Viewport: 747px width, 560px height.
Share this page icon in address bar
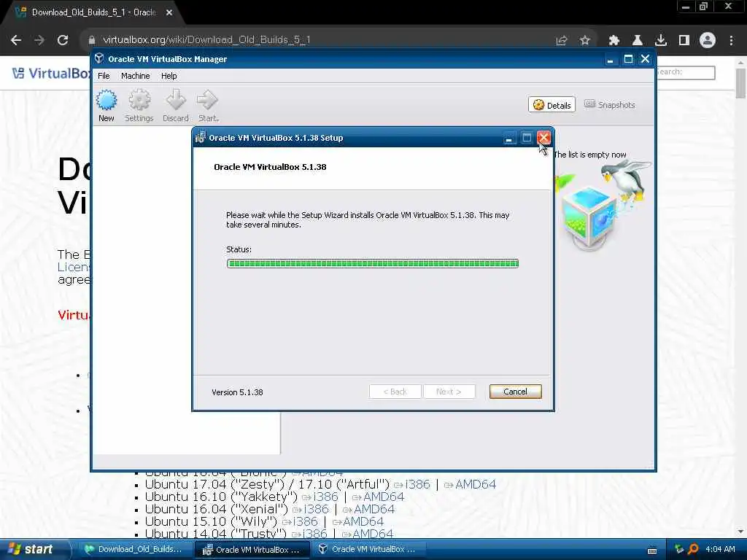[562, 41]
